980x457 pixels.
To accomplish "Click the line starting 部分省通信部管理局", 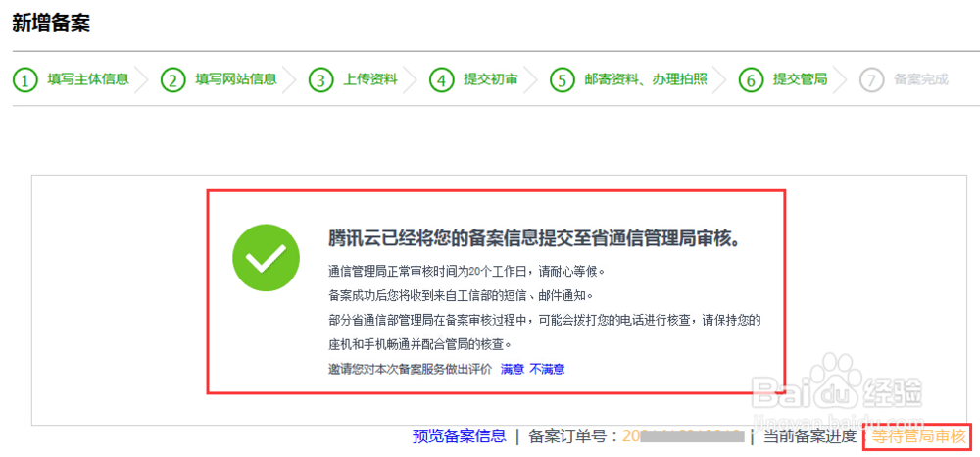I will click(x=544, y=321).
